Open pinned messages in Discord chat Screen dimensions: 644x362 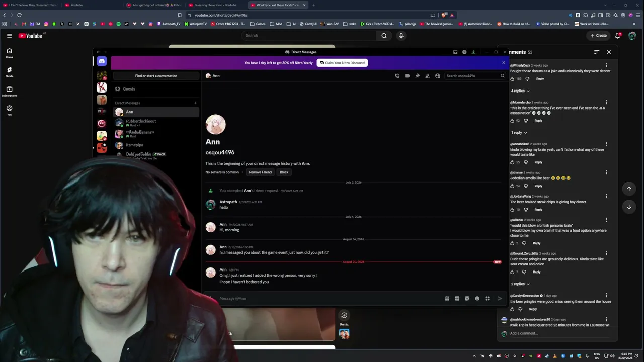point(417,76)
